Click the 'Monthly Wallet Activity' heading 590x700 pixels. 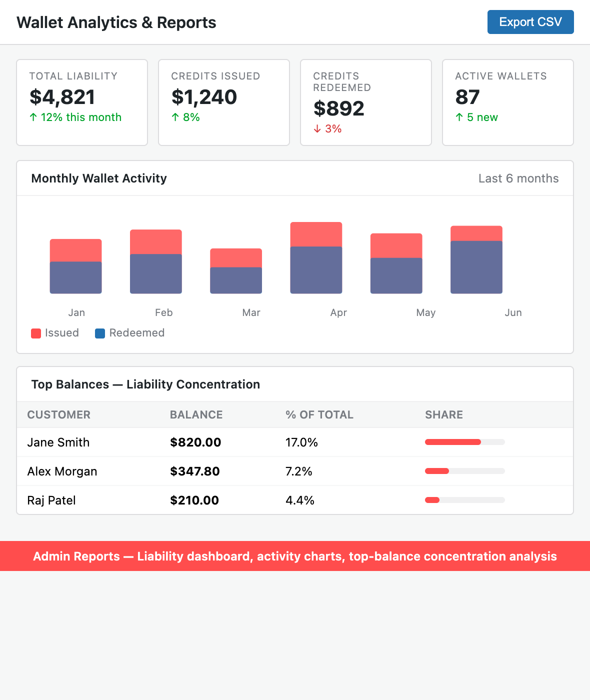tap(99, 178)
